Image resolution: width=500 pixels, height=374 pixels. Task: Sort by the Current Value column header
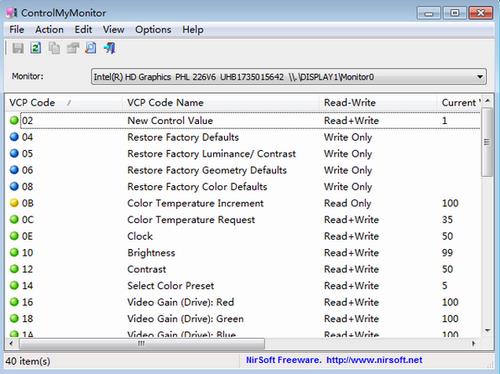pos(459,103)
